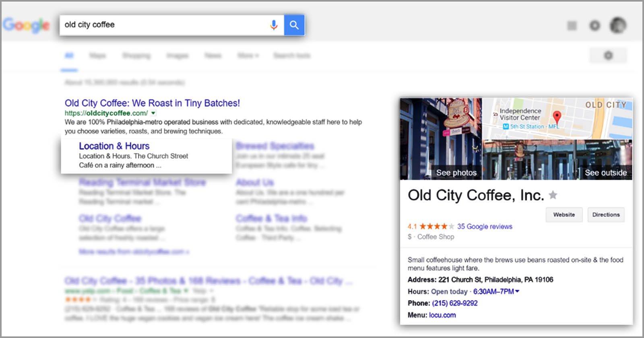This screenshot has width=644, height=338.
Task: Open the account profile avatar
Action: (618, 25)
